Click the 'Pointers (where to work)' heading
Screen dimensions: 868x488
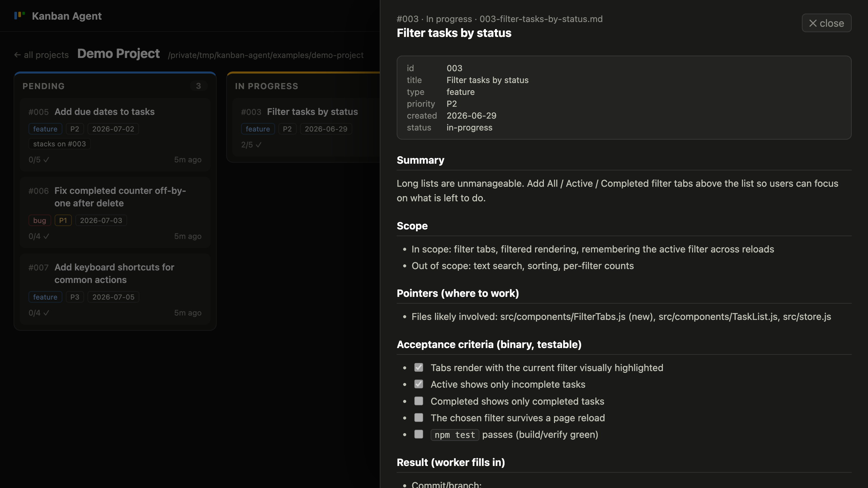458,293
